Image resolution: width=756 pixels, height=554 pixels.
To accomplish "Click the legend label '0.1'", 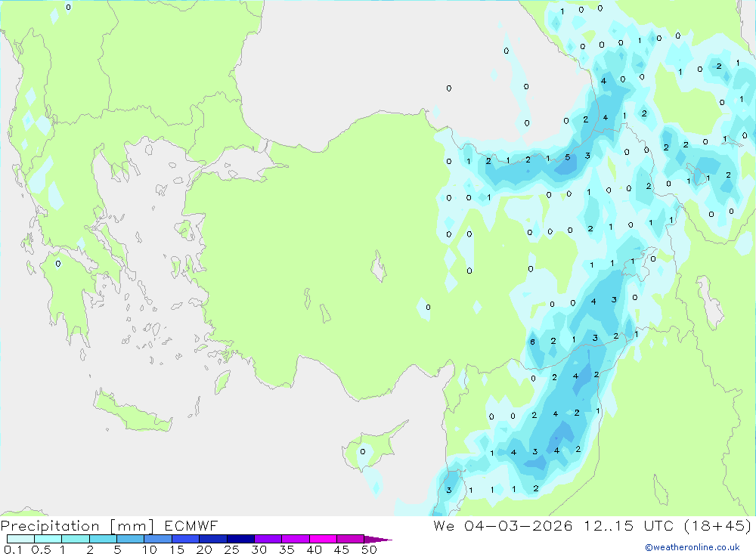I will (13, 549).
